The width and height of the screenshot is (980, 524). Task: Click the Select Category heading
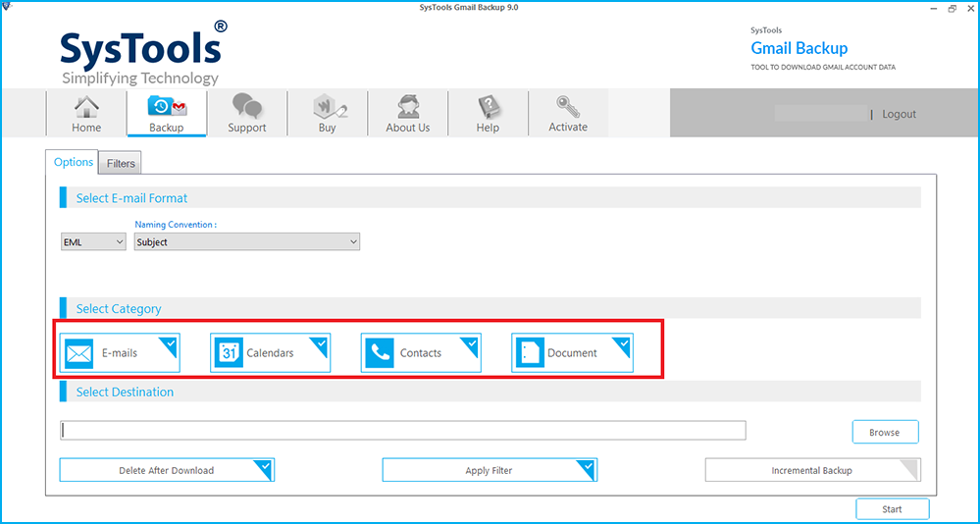coord(118,309)
